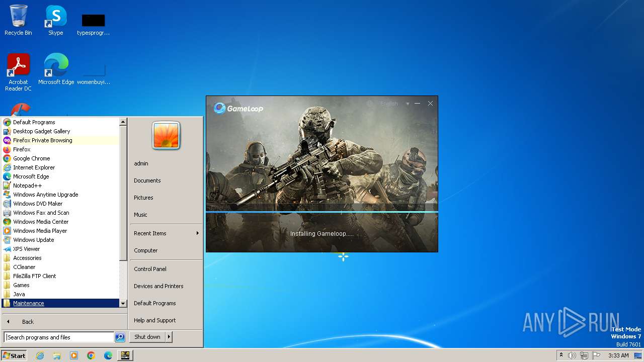Viewport: 644px width, 362px height.
Task: Click the search magnifier button
Action: point(120,337)
